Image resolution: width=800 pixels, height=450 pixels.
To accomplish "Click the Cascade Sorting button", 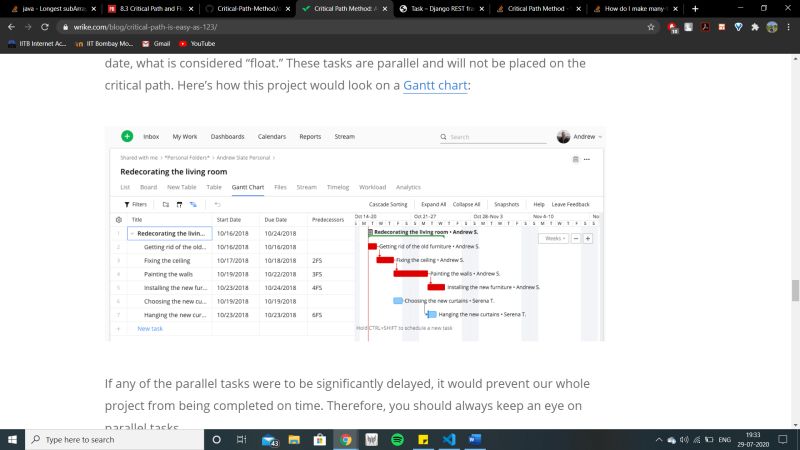I will (388, 205).
